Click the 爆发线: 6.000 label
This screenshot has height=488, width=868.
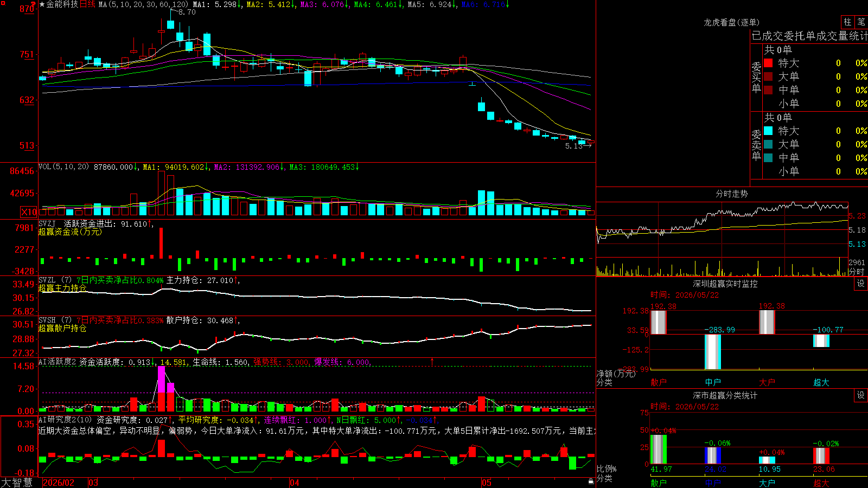[x=342, y=362]
